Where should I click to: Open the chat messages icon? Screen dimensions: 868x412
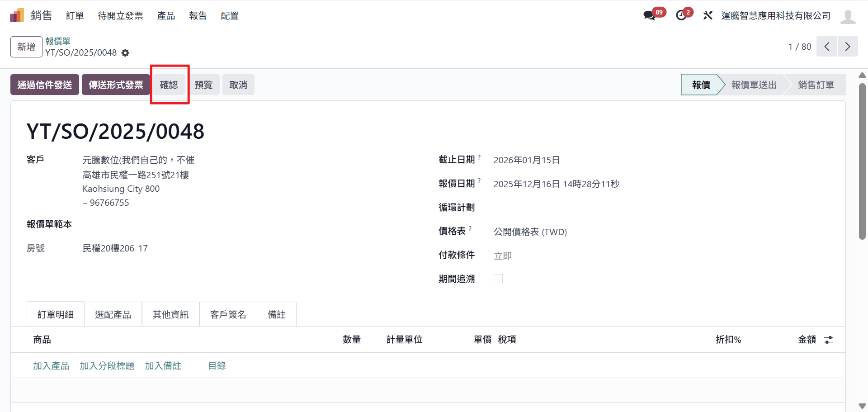point(649,15)
